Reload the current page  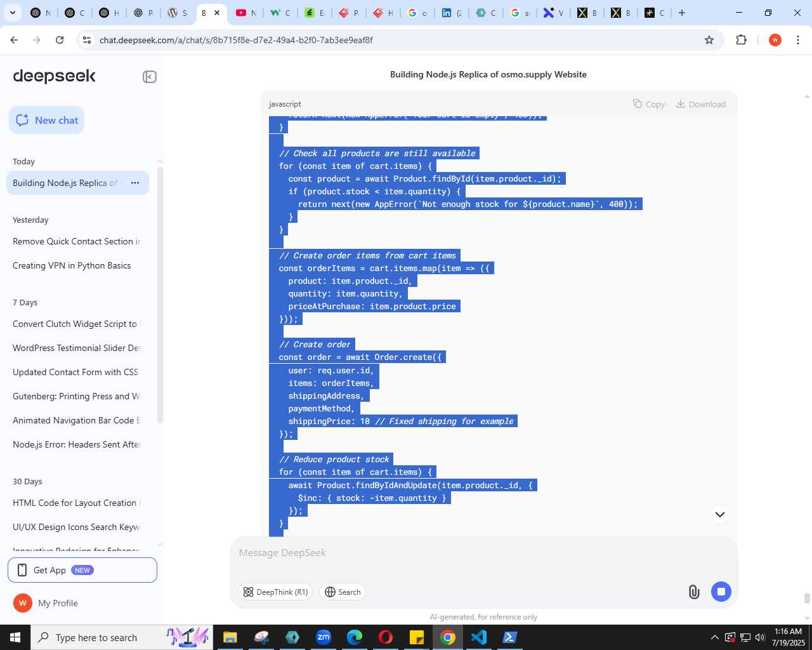pyautogui.click(x=60, y=40)
